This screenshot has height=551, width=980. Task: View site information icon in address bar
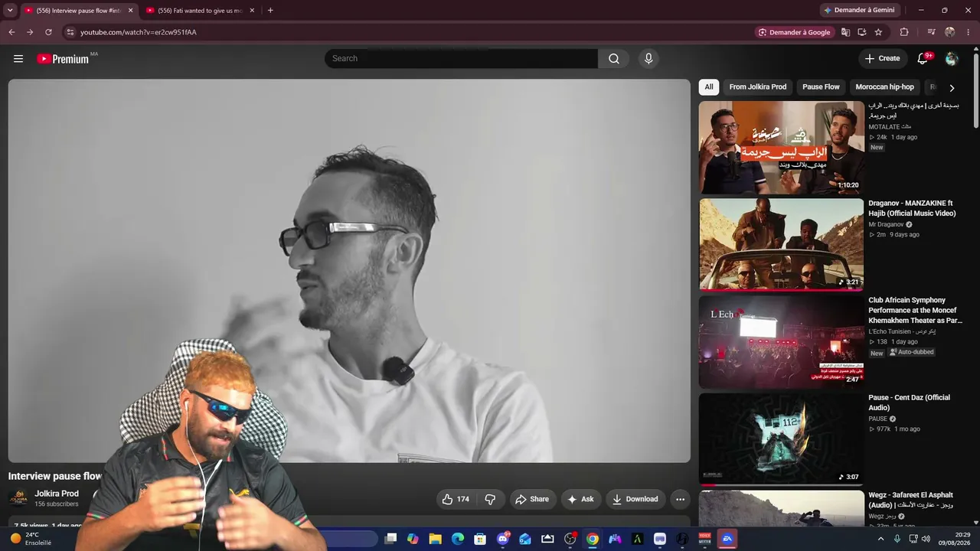[x=70, y=32]
